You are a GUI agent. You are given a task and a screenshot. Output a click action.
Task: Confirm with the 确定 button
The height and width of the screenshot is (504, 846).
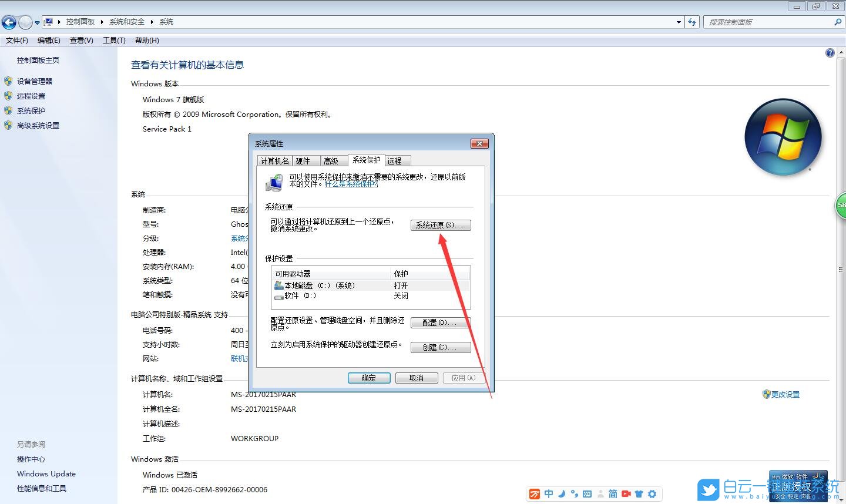(369, 378)
